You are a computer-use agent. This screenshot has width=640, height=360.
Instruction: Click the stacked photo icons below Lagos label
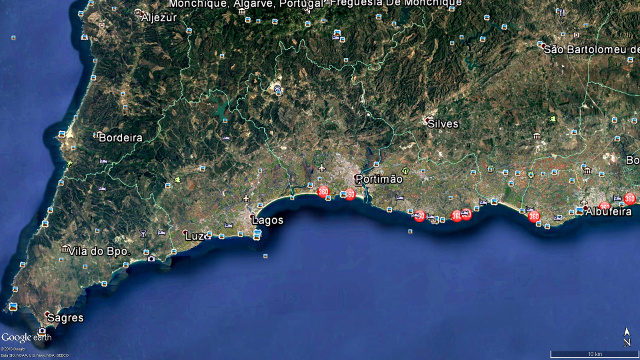tap(257, 235)
